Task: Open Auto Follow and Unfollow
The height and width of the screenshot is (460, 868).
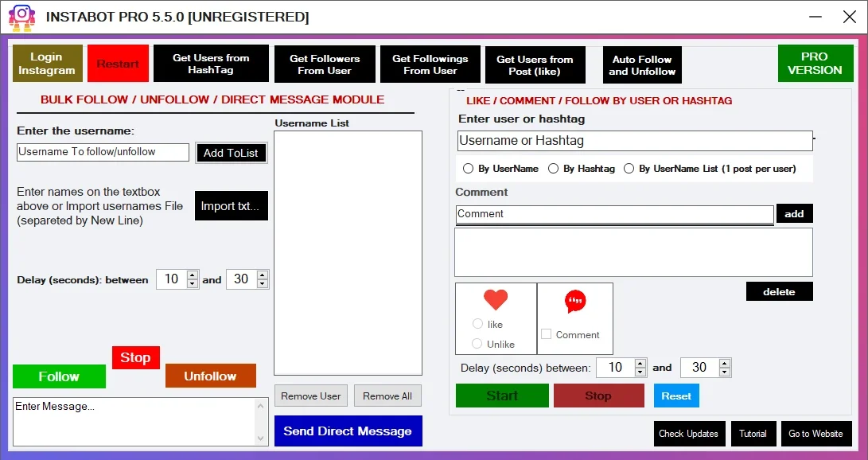Action: 642,65
